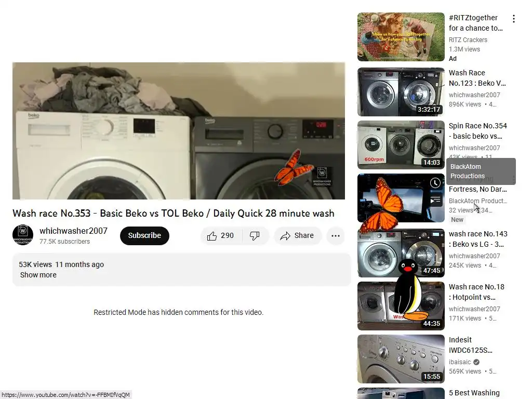Open the Indesit IWDC6125S title link
This screenshot has height=399, width=532.
pyautogui.click(x=471, y=345)
